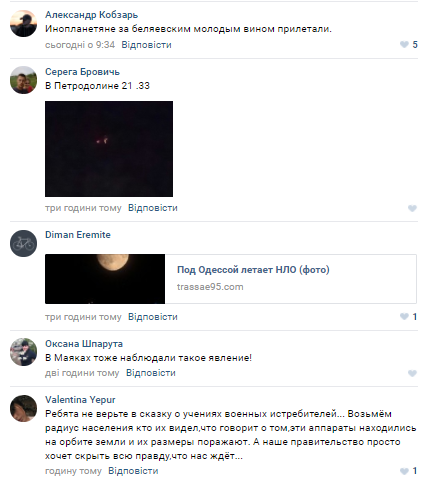The height and width of the screenshot is (482, 431).
Task: Reply to Оксана Шпарута's comment
Action: (151, 373)
